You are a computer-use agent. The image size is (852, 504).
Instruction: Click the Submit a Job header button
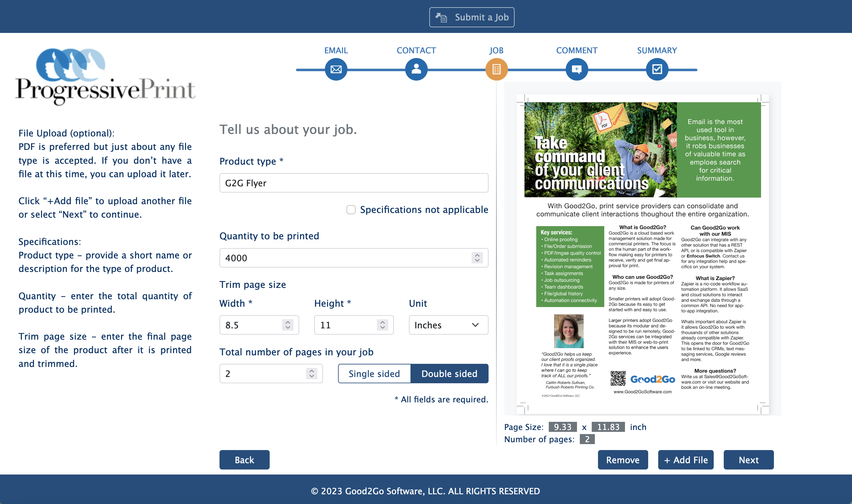[472, 17]
